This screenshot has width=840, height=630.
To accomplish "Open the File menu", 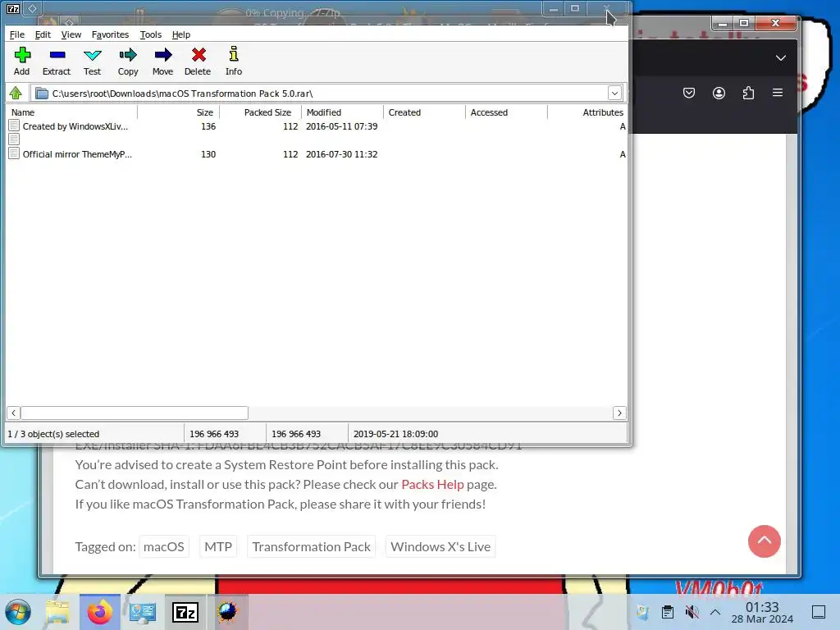I will click(17, 34).
